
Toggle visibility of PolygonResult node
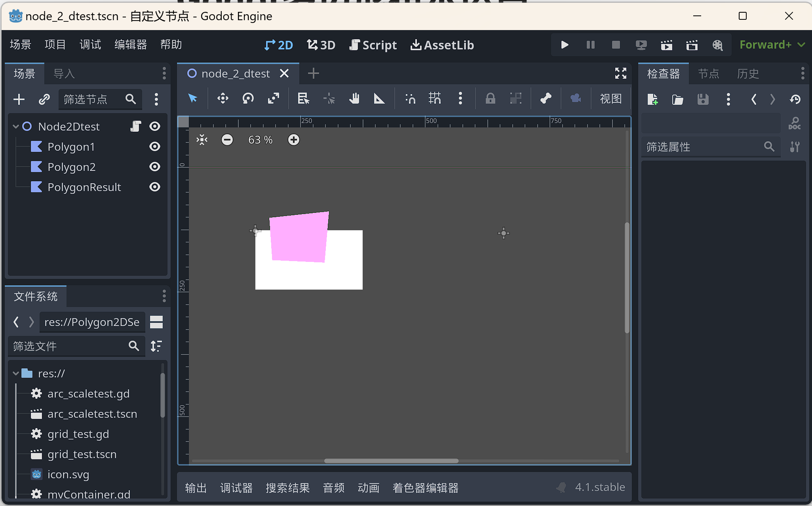[x=155, y=187]
